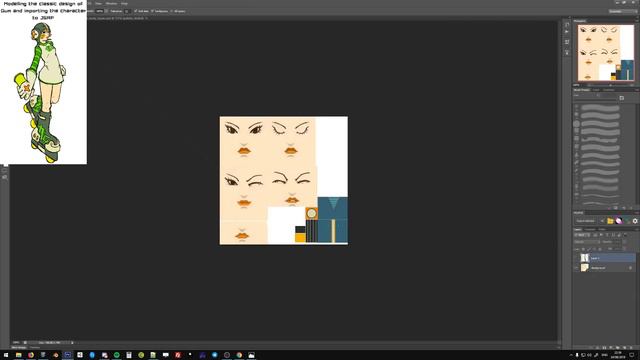Select the Background layer row
Screen dimensions: 640x360
(605, 268)
